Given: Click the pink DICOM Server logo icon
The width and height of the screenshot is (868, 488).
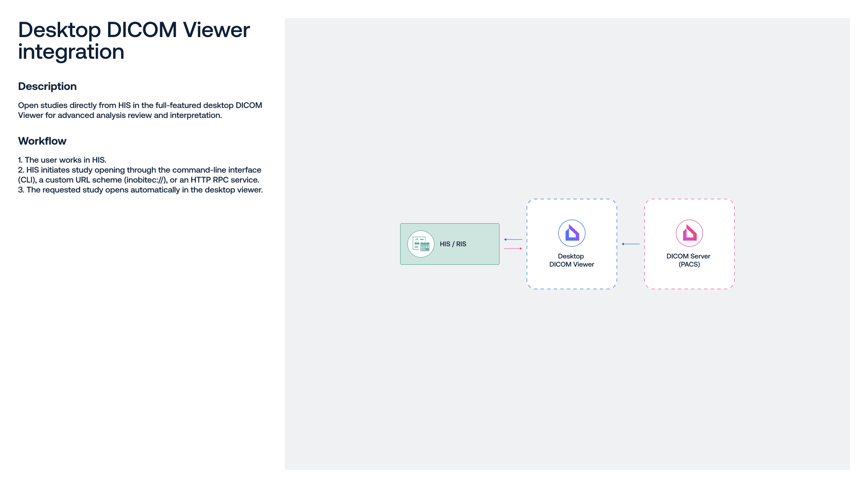Looking at the screenshot, I should pos(689,233).
